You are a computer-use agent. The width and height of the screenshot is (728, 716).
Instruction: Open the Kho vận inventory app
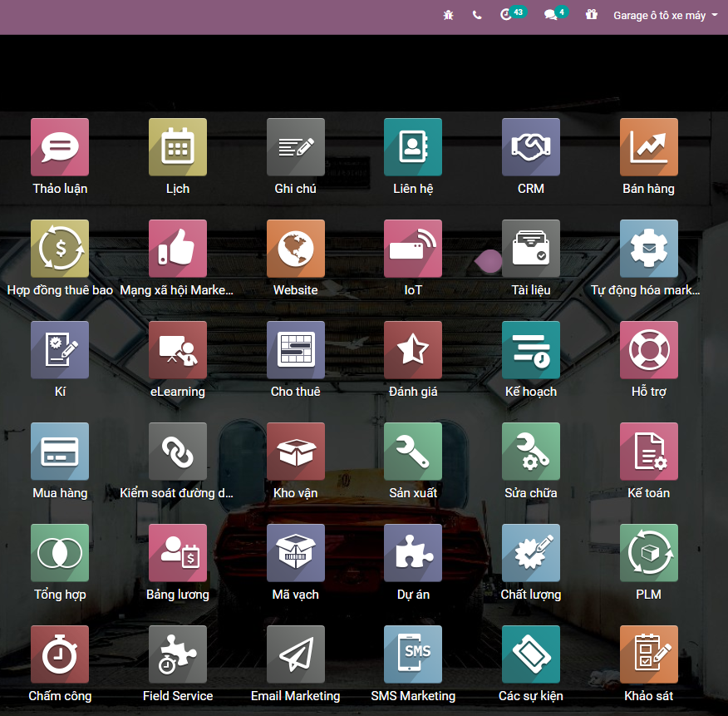pyautogui.click(x=296, y=452)
